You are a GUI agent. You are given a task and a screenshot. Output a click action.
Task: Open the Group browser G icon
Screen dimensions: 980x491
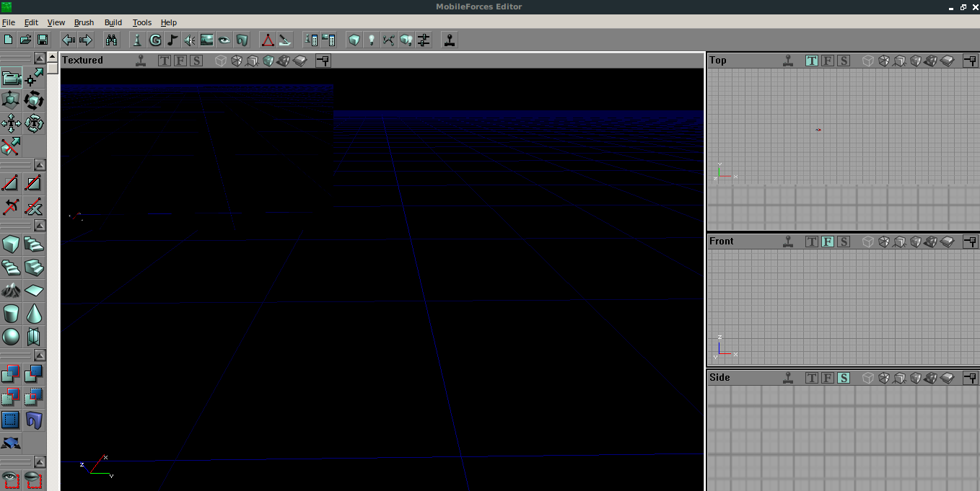click(x=154, y=40)
